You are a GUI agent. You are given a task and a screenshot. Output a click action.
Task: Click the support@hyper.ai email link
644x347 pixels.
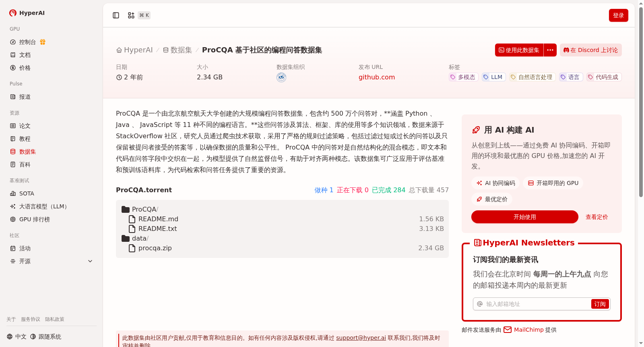pyautogui.click(x=361, y=338)
